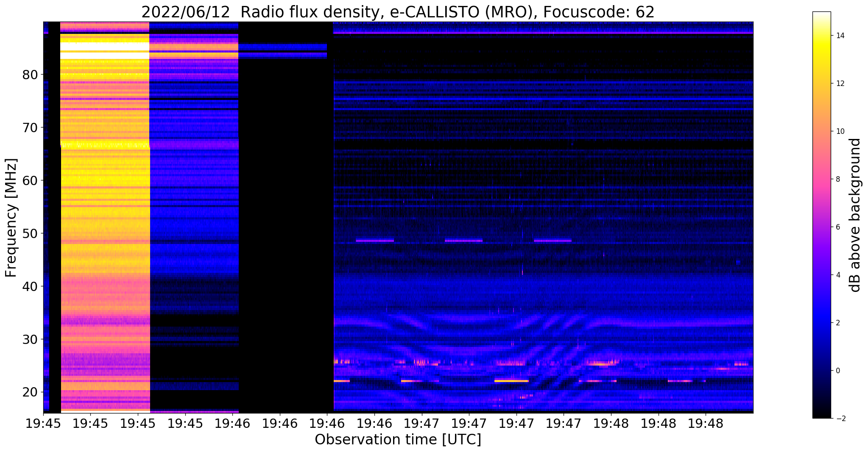Image resolution: width=868 pixels, height=452 pixels.
Task: Click the colorbar tick label '14'
Action: point(840,36)
